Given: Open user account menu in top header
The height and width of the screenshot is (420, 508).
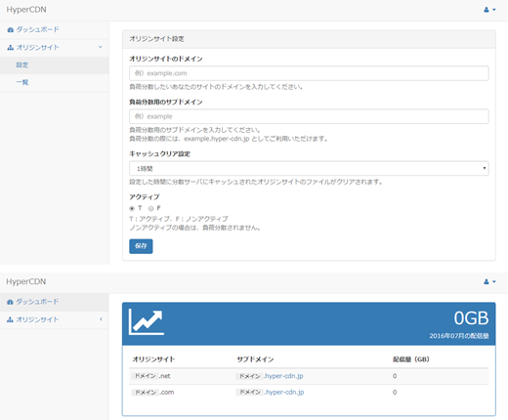Looking at the screenshot, I should click(489, 10).
